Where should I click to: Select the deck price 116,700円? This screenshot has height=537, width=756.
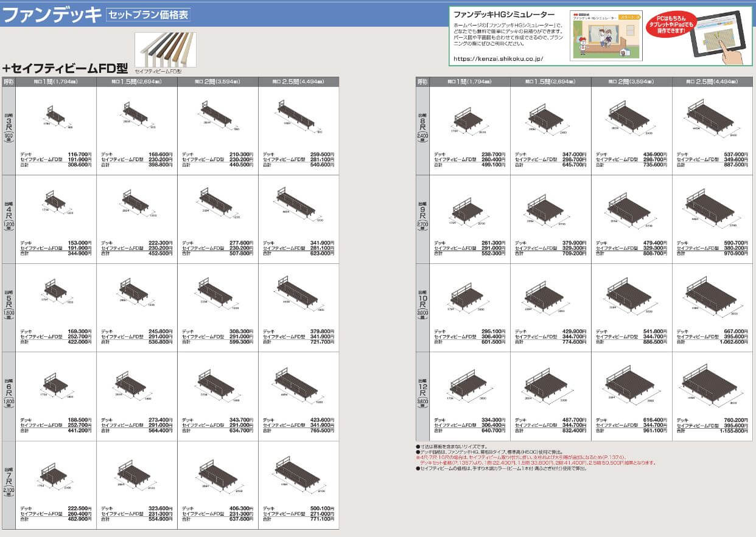coord(79,154)
